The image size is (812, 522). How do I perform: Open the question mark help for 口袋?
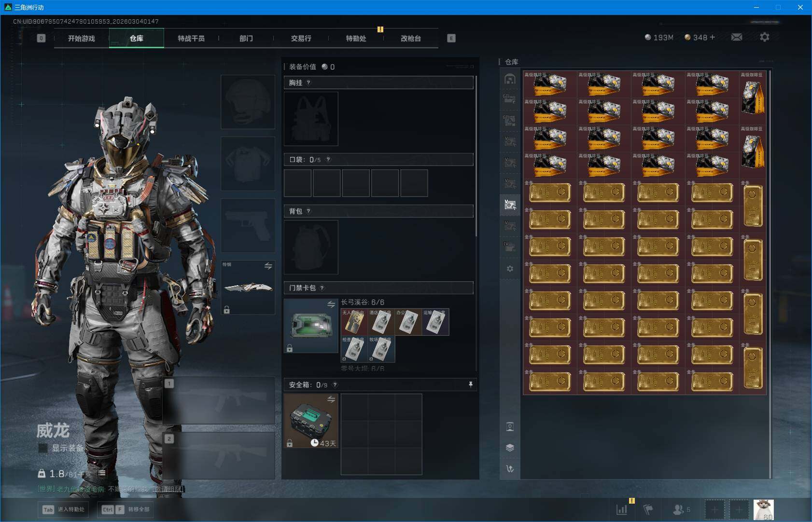point(328,160)
